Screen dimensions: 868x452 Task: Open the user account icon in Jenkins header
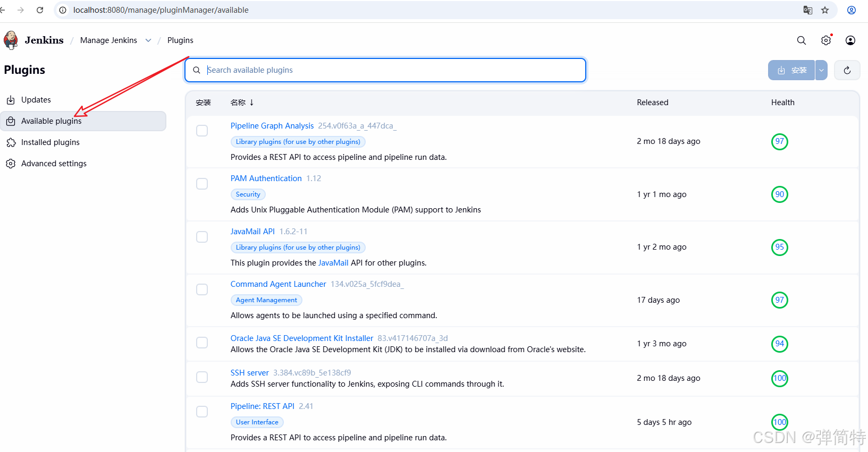pos(850,40)
